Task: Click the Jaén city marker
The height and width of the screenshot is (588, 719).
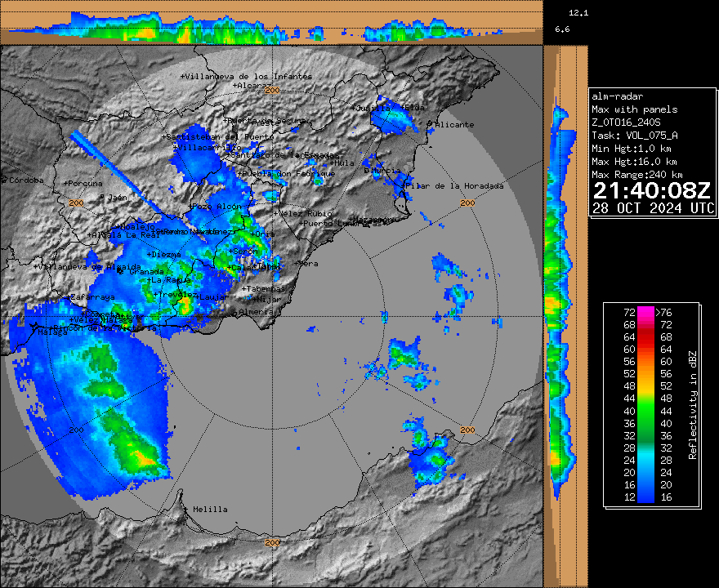Action: click(101, 197)
